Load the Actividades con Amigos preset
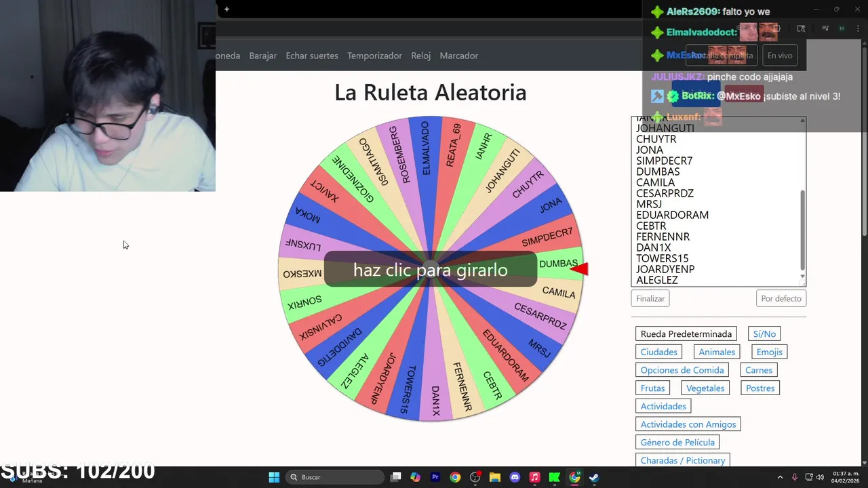 [x=688, y=424]
